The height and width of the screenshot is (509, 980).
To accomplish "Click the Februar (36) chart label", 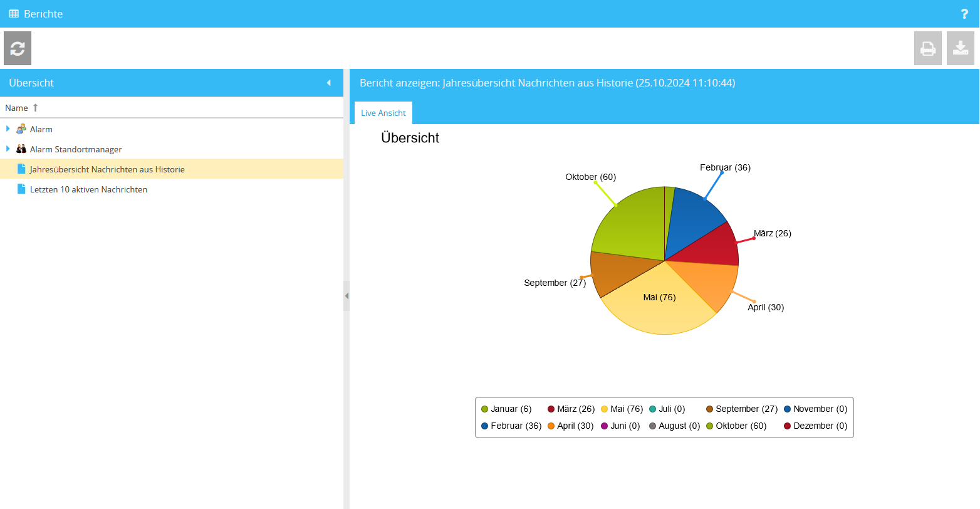I will 725,167.
